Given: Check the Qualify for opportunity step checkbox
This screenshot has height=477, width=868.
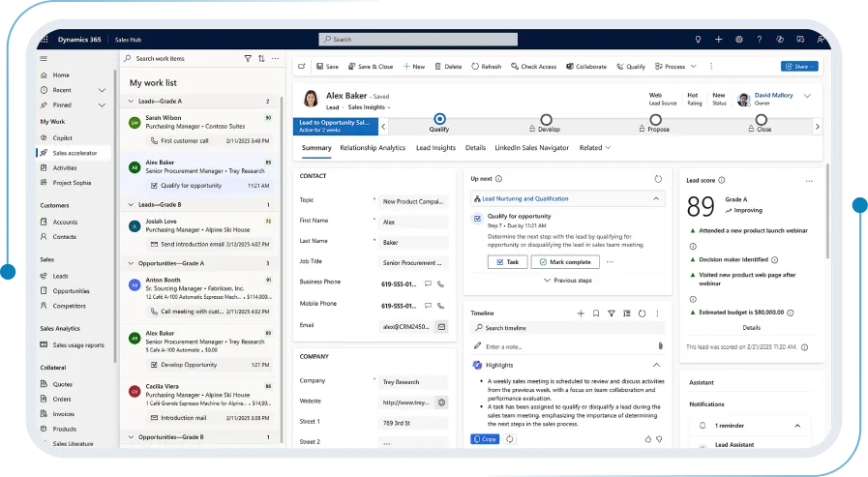Looking at the screenshot, I should point(477,219).
